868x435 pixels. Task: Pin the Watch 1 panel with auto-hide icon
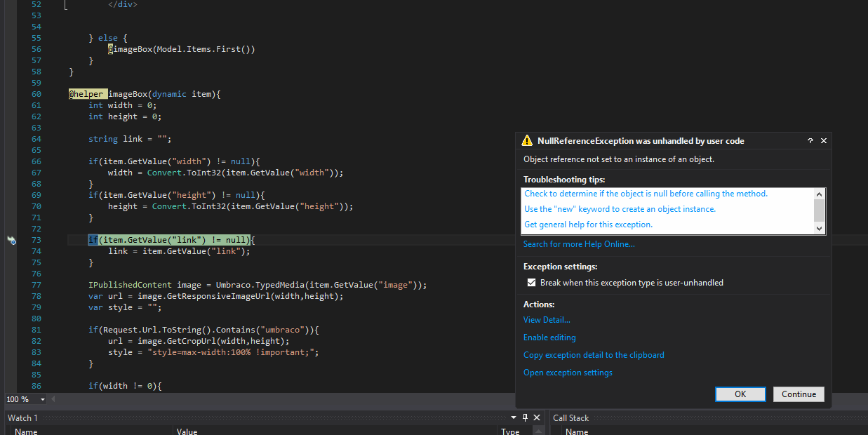pos(526,418)
